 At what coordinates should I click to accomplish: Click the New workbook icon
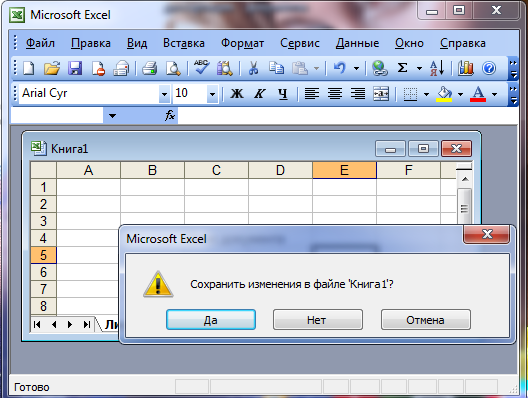click(x=29, y=68)
